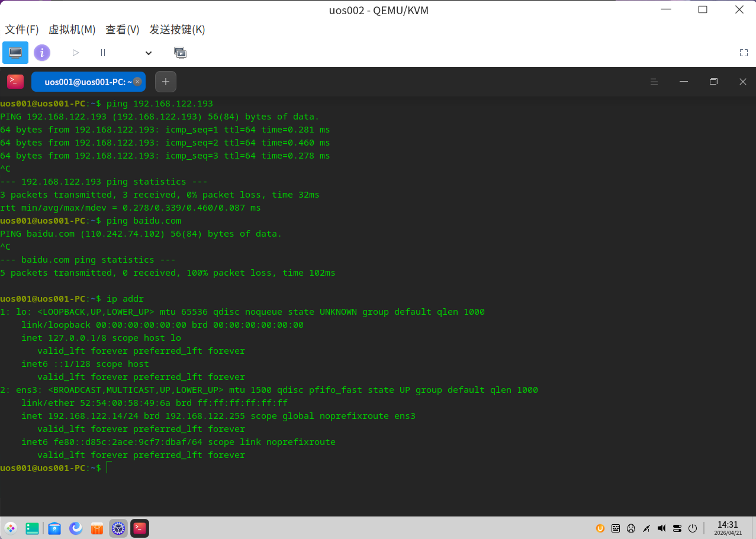The image size is (756, 539).
Task: Click the orange U tray icon
Action: point(600,528)
